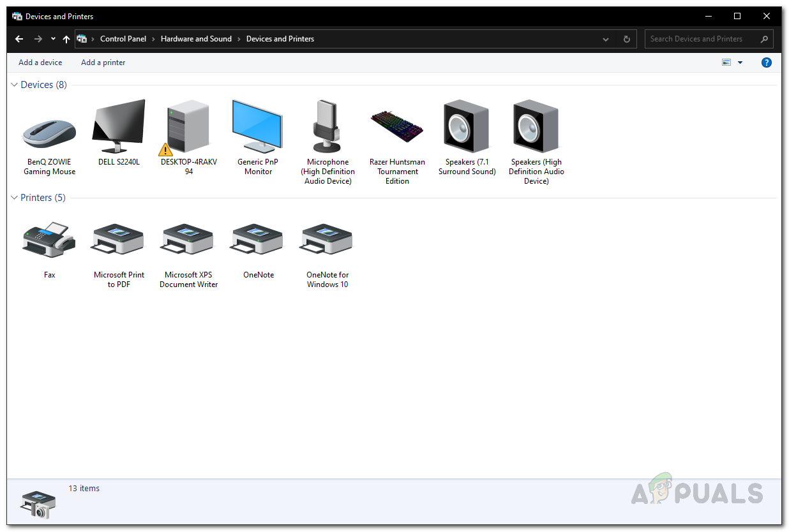Click the Printers (5) group header text
Image resolution: width=789 pixels, height=532 pixels.
[x=43, y=198]
